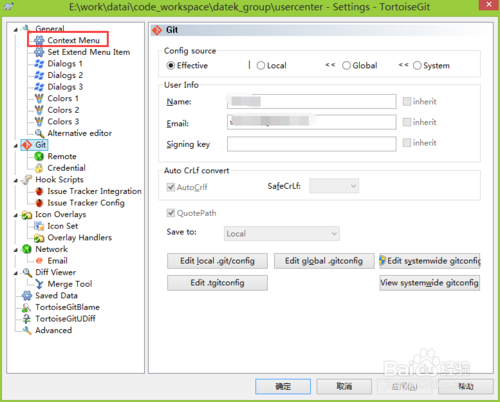Collapse the Icon Overlays tree node
The width and height of the screenshot is (500, 402).
click(x=16, y=215)
